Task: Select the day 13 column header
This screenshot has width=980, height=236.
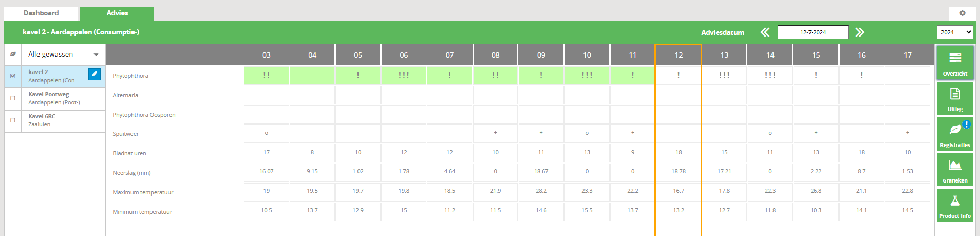Action: 724,55
